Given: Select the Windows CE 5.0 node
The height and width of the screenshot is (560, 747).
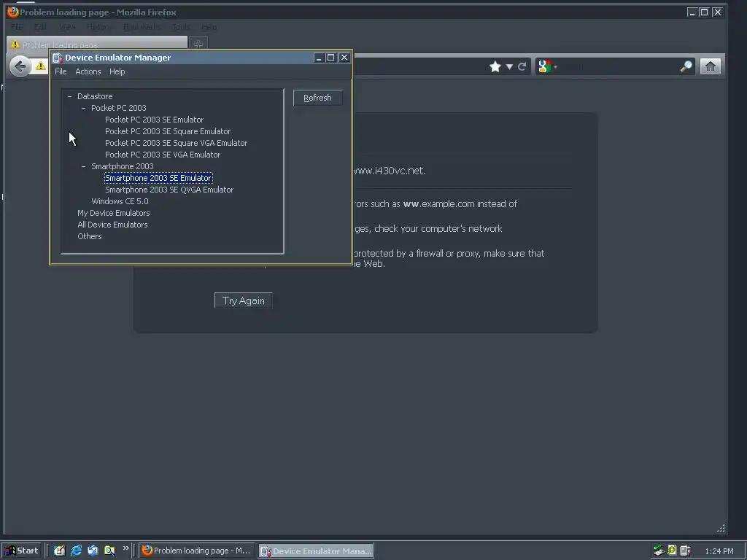Looking at the screenshot, I should tap(120, 201).
